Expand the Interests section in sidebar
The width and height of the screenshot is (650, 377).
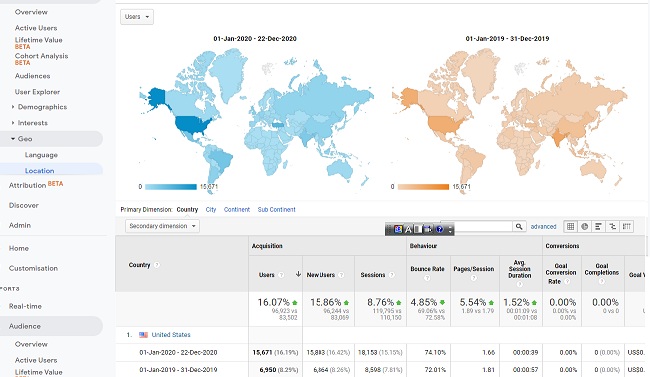(13, 123)
